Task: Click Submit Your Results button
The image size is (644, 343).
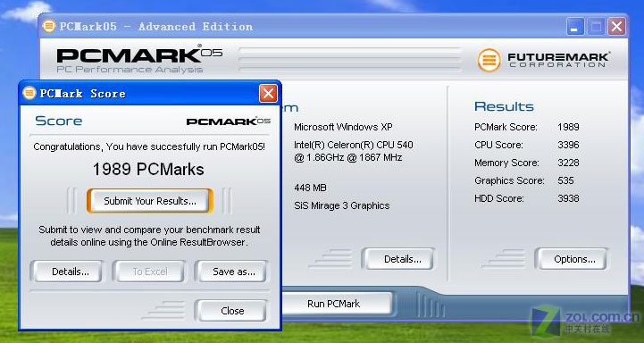Action: 150,201
